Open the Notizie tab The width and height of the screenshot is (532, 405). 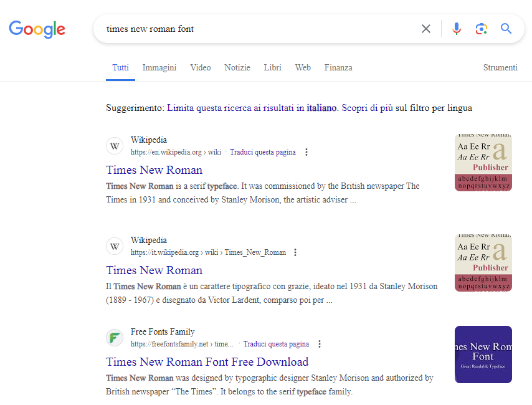(237, 67)
